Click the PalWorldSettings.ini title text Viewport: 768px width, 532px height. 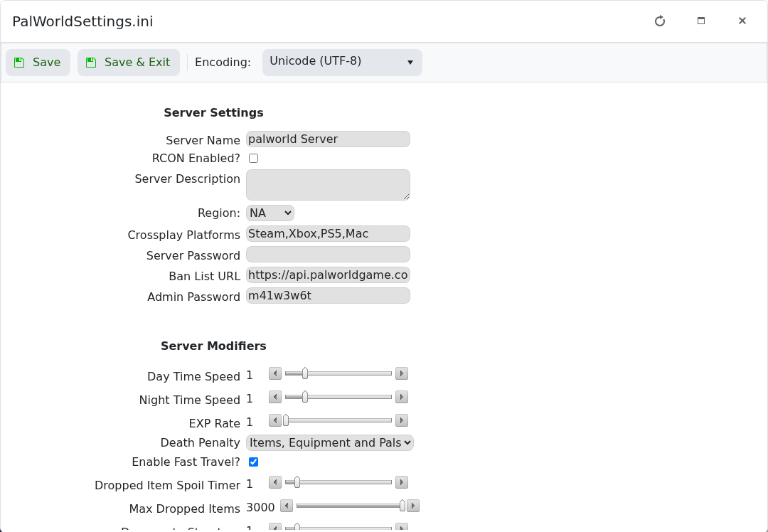(x=82, y=21)
